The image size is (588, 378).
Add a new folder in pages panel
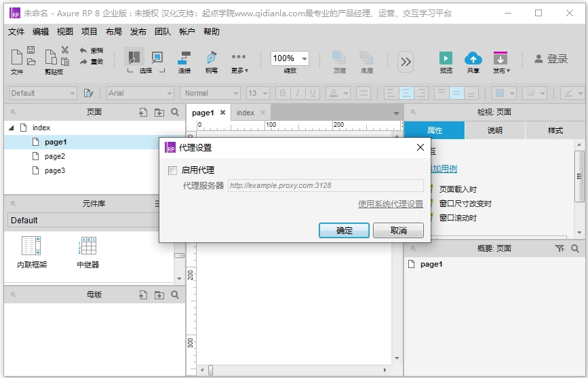coord(159,112)
